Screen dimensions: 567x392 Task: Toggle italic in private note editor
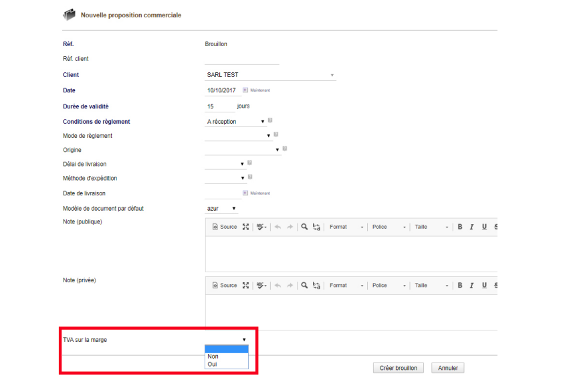tap(471, 286)
